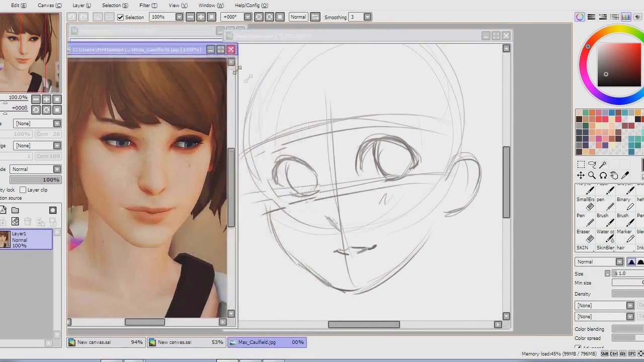644x362 pixels.
Task: Open the second [None] dropdown in the layer panel
Action: (x=38, y=146)
